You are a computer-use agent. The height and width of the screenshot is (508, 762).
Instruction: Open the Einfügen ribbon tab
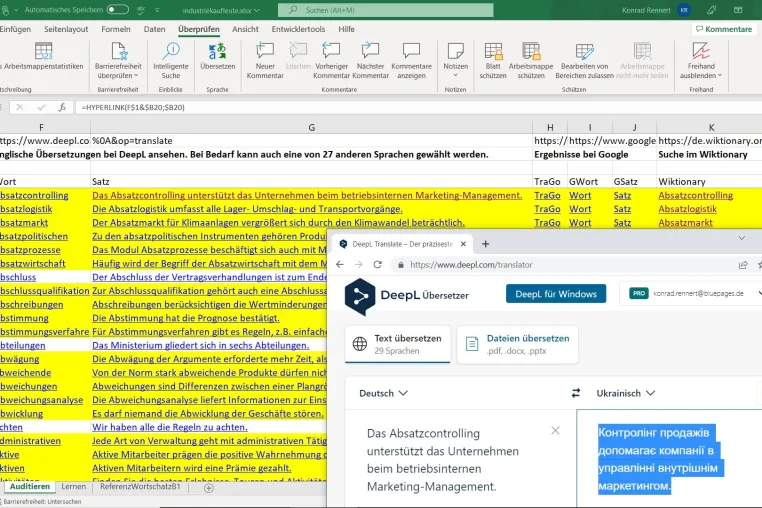coord(15,29)
